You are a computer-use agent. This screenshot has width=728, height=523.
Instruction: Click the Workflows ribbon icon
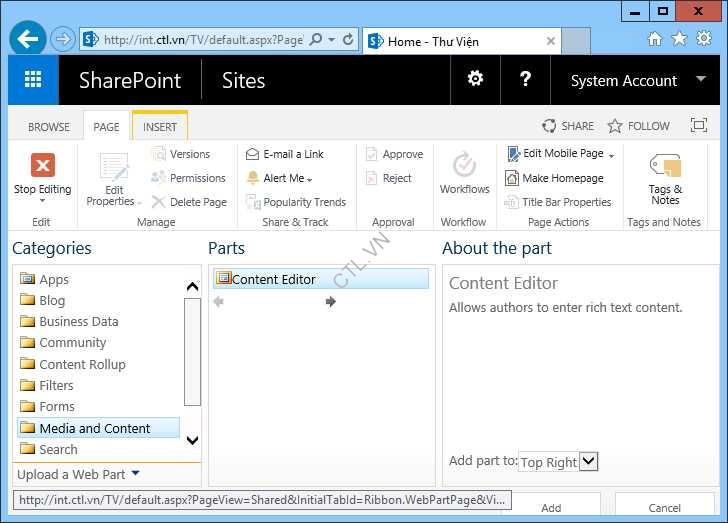point(464,166)
